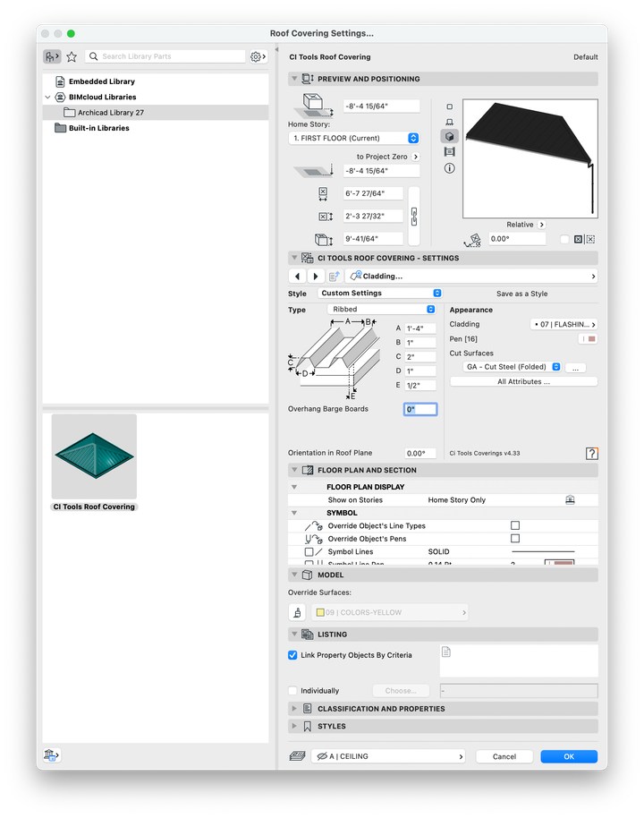Click the Symbol Line Pen color swatch
Image resolution: width=644 pixels, height=818 pixels.
(560, 562)
